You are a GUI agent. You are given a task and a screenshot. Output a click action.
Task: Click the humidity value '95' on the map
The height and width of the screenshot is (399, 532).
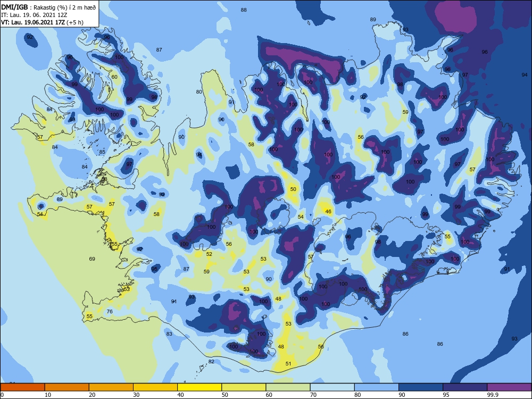tap(154, 269)
